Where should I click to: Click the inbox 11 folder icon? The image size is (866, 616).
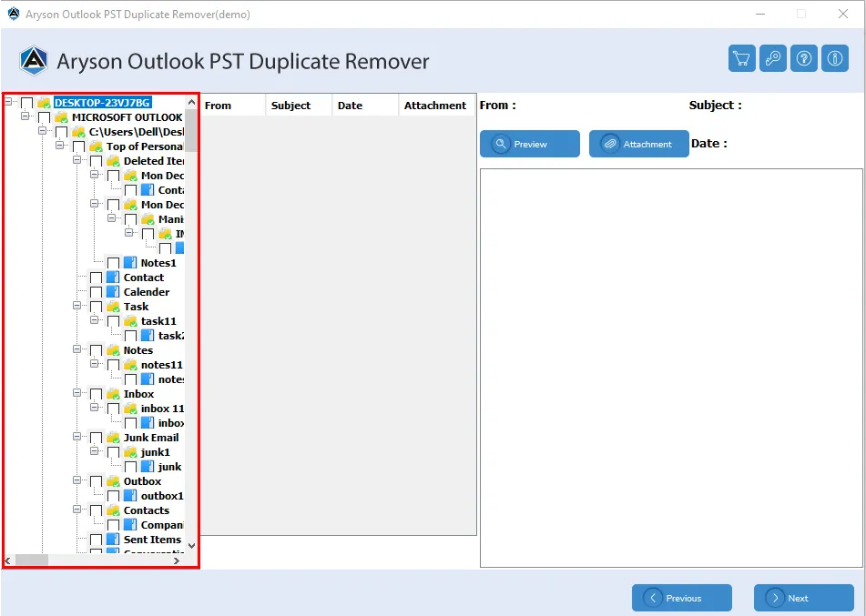[x=130, y=408]
